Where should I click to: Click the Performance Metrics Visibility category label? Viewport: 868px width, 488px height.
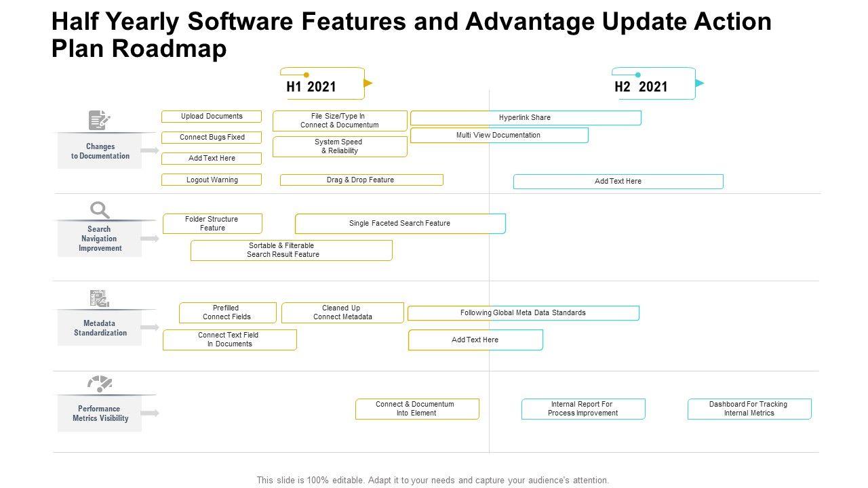[100, 413]
